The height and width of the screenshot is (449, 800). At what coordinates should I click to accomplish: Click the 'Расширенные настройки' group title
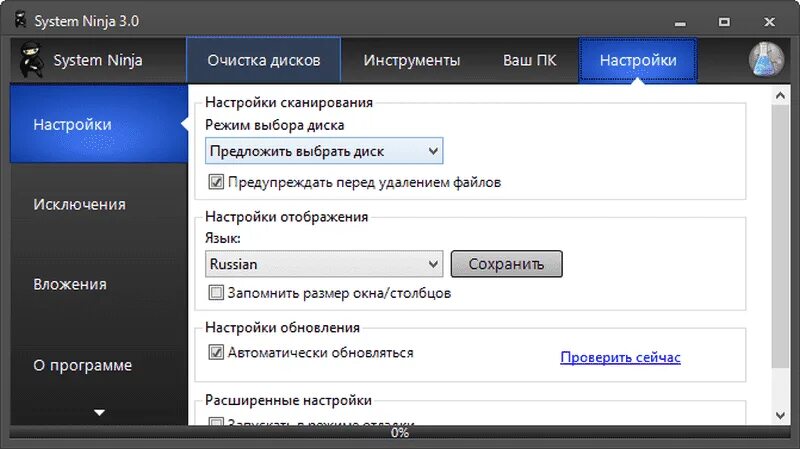(288, 400)
